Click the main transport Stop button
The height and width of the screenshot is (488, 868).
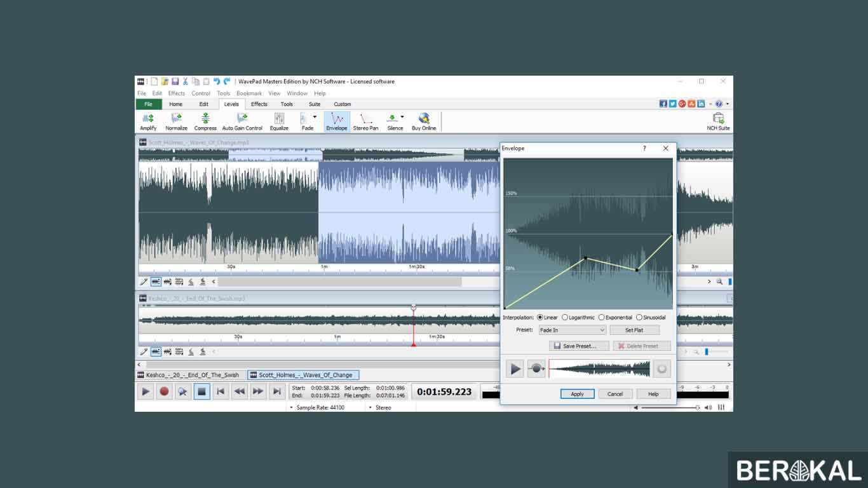pyautogui.click(x=201, y=391)
